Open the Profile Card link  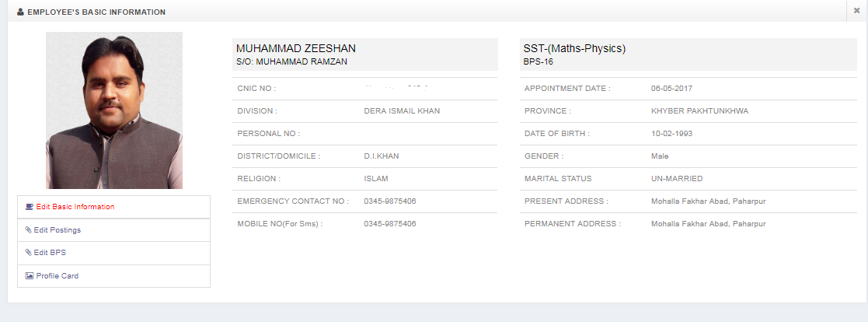pos(58,275)
